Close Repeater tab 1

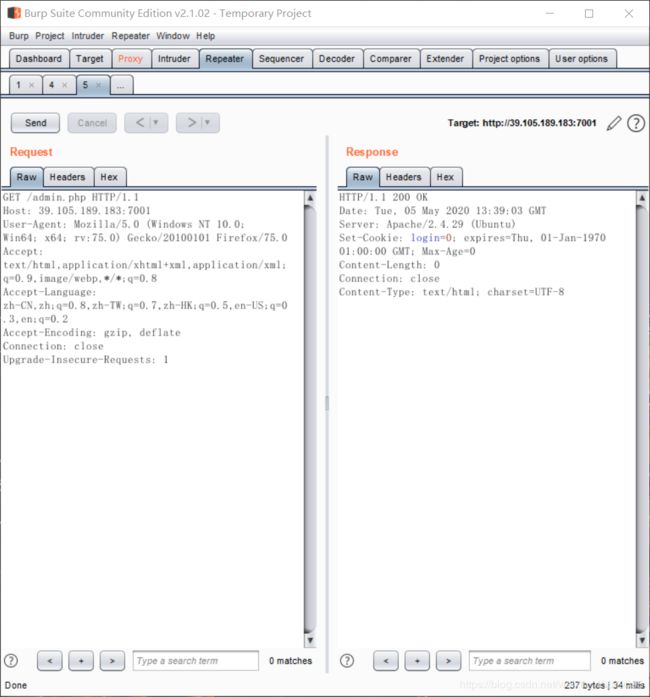32,85
